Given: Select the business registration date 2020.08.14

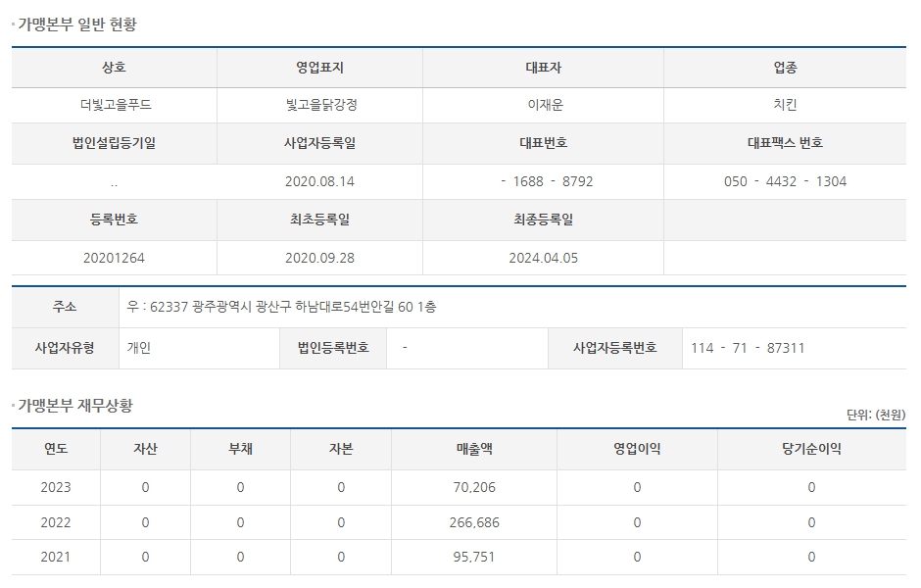Looking at the screenshot, I should pos(319,181).
